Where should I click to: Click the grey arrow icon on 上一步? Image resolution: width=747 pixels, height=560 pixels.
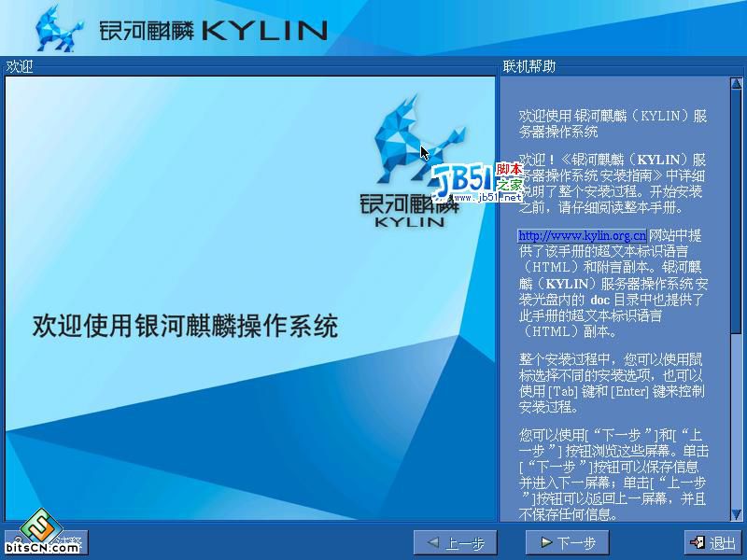(x=433, y=542)
